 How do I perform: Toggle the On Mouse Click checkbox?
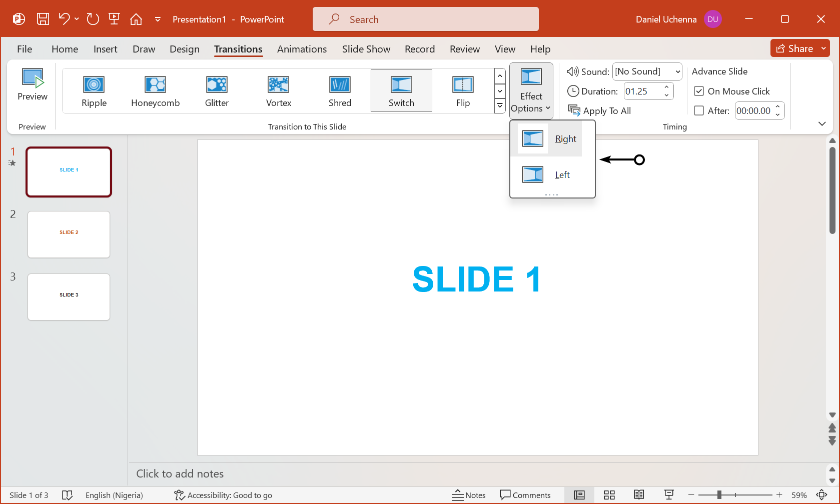[699, 91]
